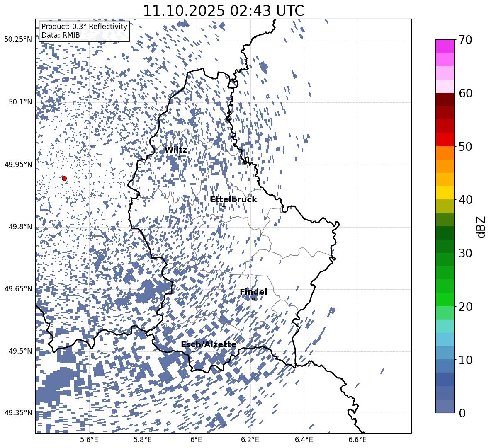
Task: Click the olive colorbar segment below 40
Action: coord(445,206)
